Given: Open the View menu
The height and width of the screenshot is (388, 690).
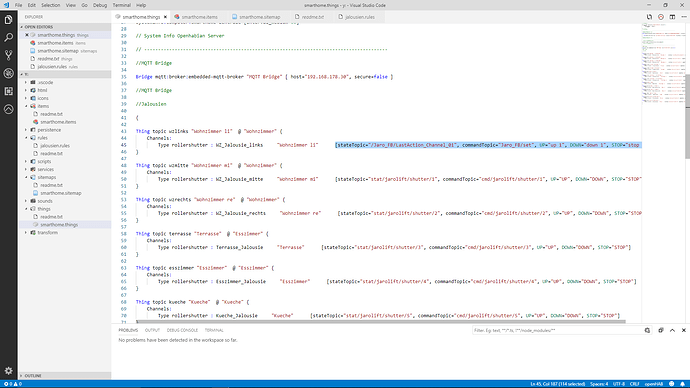Looking at the screenshot, I should coord(71,5).
